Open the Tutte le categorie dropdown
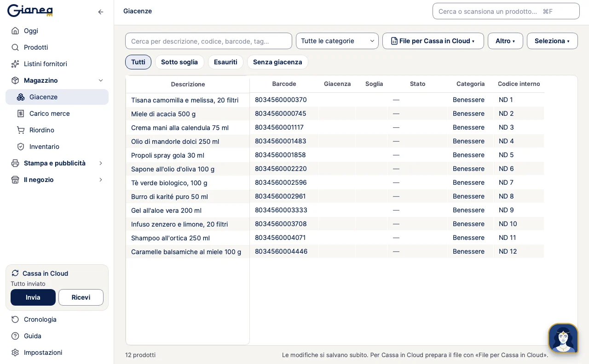Screen dimensions: 589x364 [x=337, y=41]
